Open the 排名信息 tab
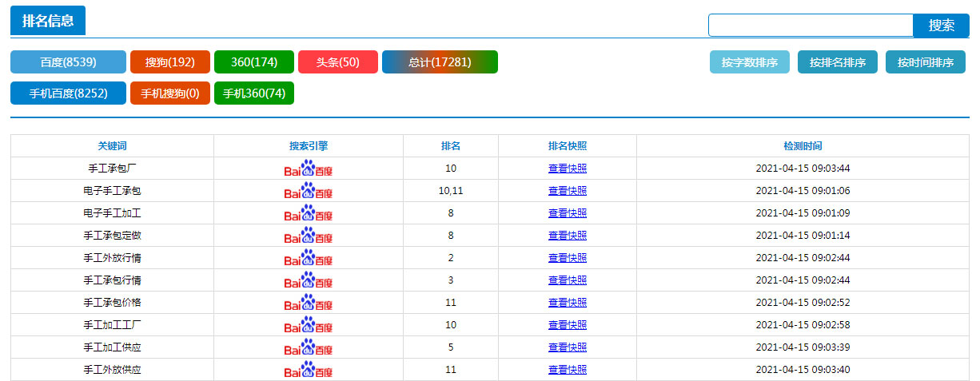980x381 pixels. [48, 21]
